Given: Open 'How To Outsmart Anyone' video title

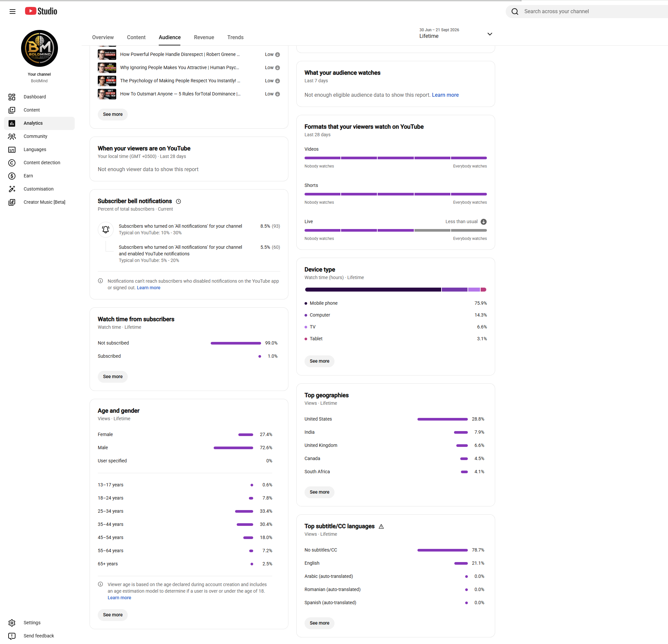Looking at the screenshot, I should (x=180, y=94).
